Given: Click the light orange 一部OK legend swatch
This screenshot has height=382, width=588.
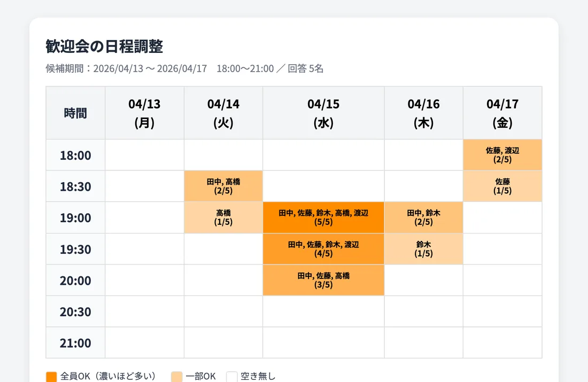Looking at the screenshot, I should 176,377.
